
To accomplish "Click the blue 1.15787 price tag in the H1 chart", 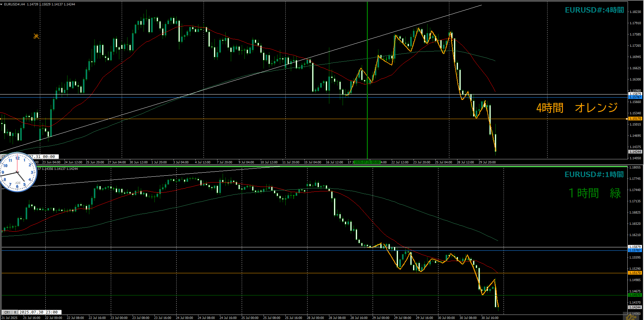I will 635,250.
